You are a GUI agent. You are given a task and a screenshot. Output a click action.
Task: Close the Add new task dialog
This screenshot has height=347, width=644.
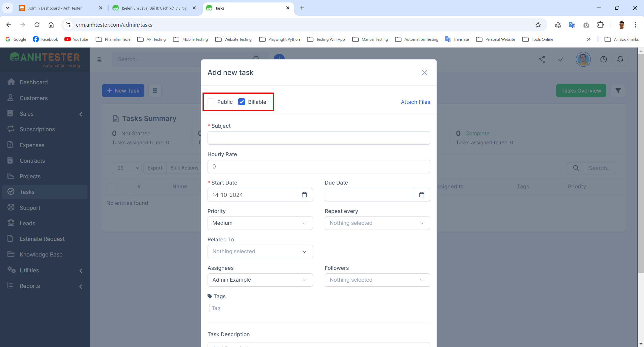(425, 73)
